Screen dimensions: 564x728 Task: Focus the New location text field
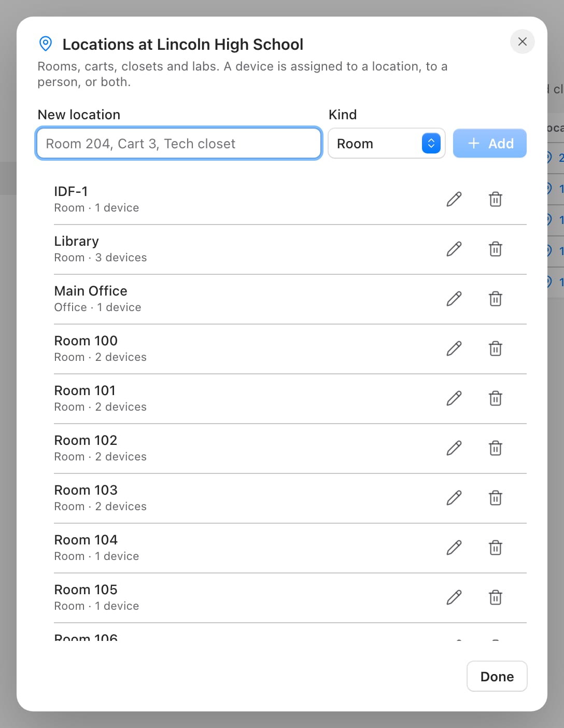click(179, 143)
